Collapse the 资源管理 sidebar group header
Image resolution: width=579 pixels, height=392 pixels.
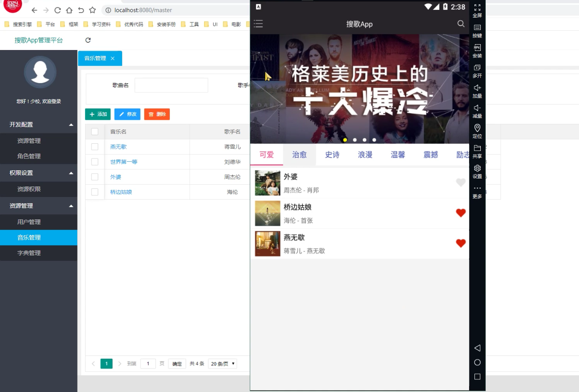pos(39,205)
